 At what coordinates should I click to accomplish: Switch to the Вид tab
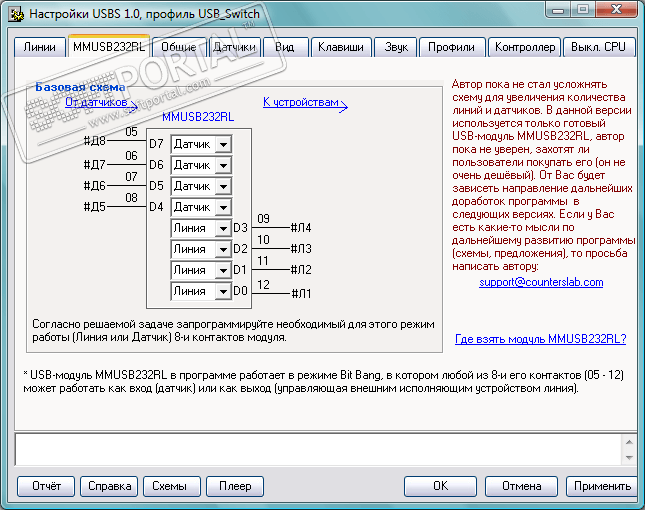[285, 47]
